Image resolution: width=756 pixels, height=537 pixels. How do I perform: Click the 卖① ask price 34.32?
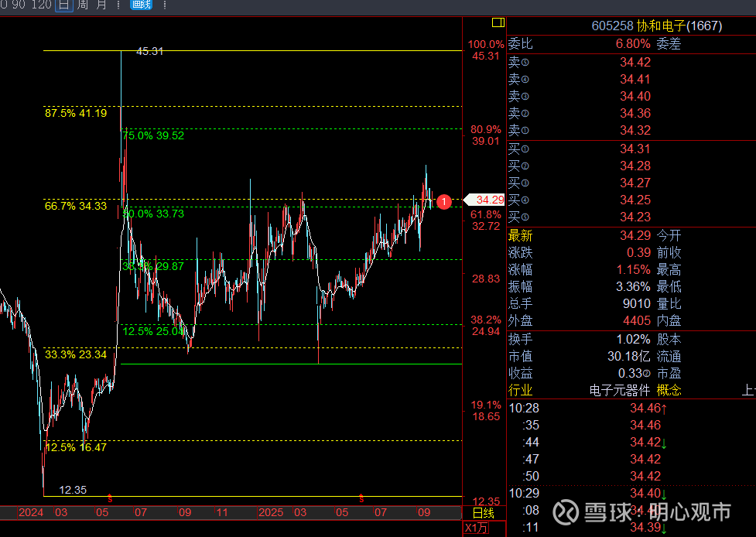coord(635,130)
